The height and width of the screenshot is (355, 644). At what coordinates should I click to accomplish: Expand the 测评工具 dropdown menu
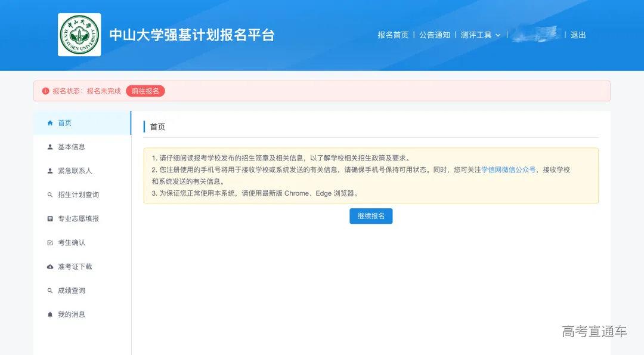pos(481,35)
